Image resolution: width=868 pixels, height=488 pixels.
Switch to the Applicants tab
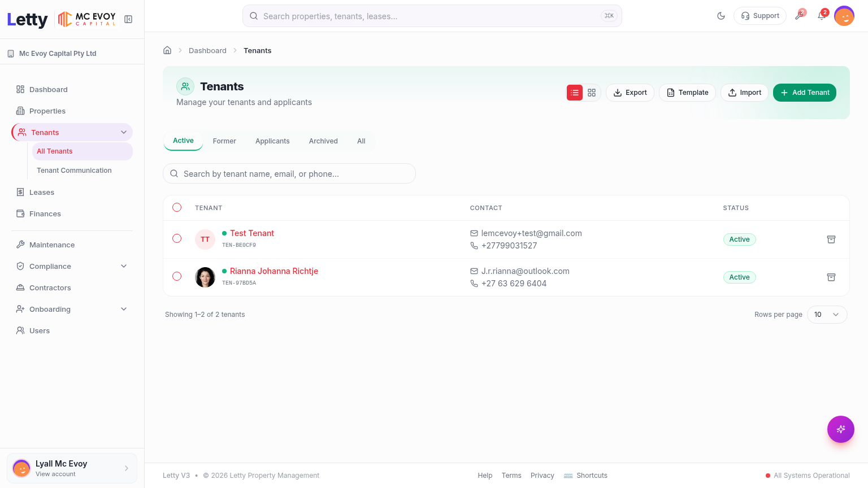(x=272, y=141)
